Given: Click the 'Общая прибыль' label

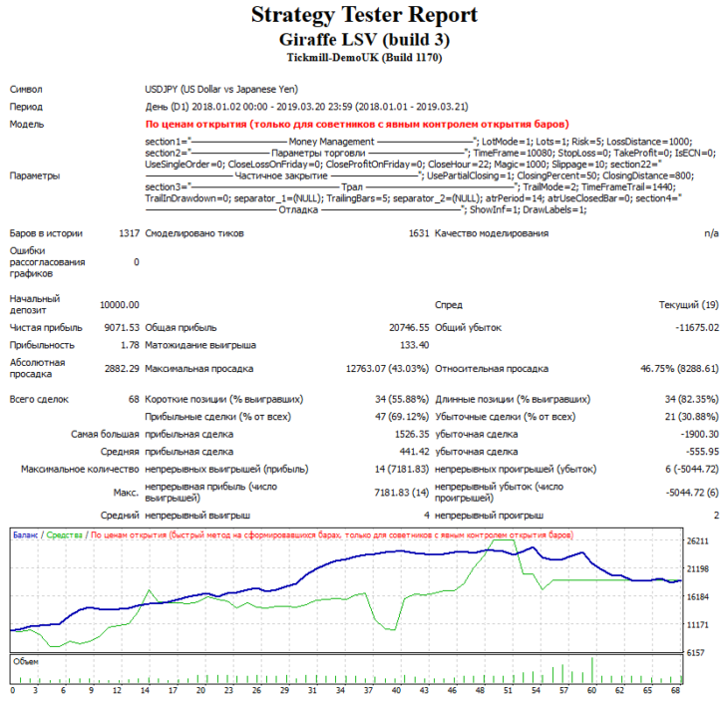Looking at the screenshot, I should (x=181, y=327).
